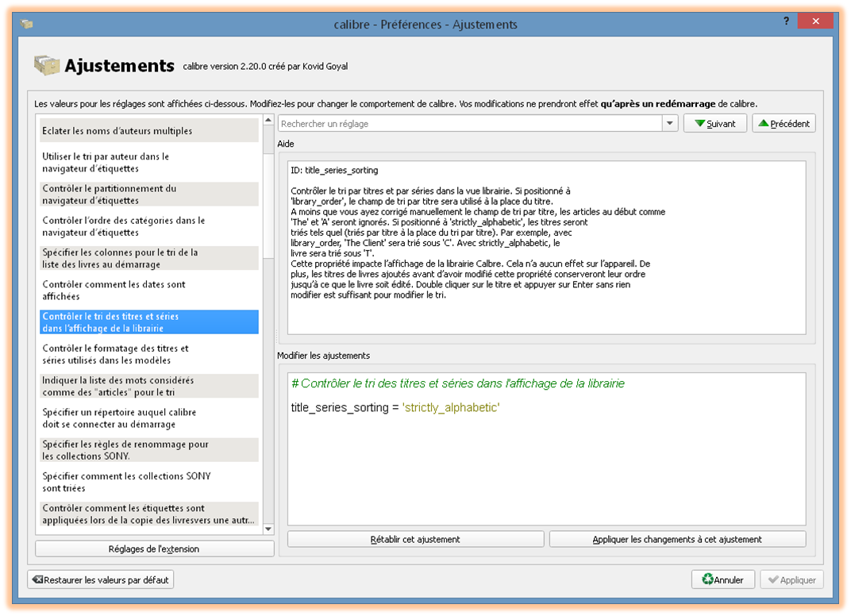Select 'Contrôler le tri des titres et séries'
851x616 pixels.
(x=149, y=322)
